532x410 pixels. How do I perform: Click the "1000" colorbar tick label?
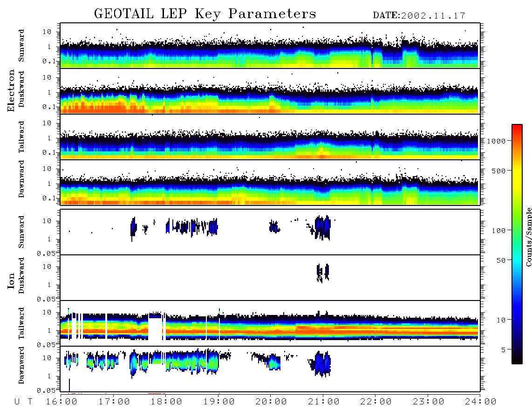tap(497, 141)
